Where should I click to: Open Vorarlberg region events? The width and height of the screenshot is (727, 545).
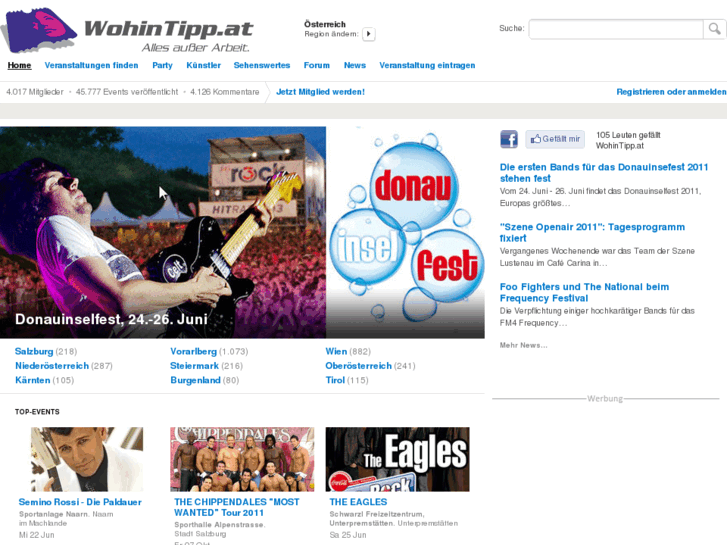pos(193,352)
